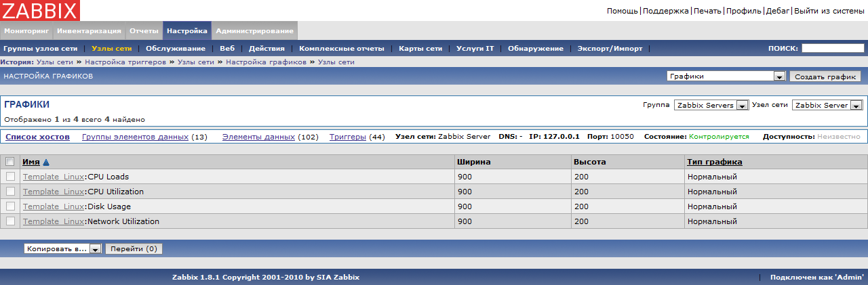Image resolution: width=868 pixels, height=285 pixels.
Task: Open Обнаружение submenu item
Action: coord(536,49)
